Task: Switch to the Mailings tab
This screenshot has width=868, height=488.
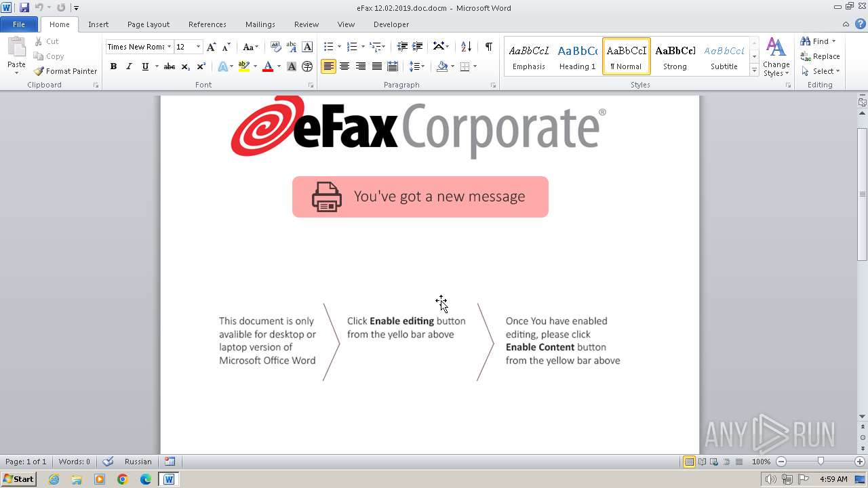Action: [260, 24]
